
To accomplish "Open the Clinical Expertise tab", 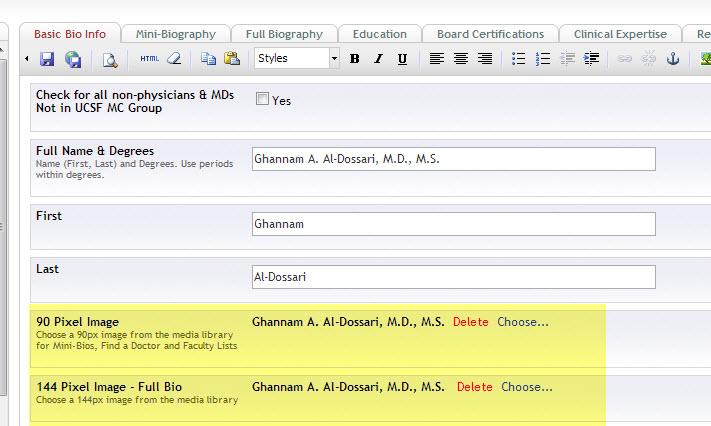I will coord(620,34).
